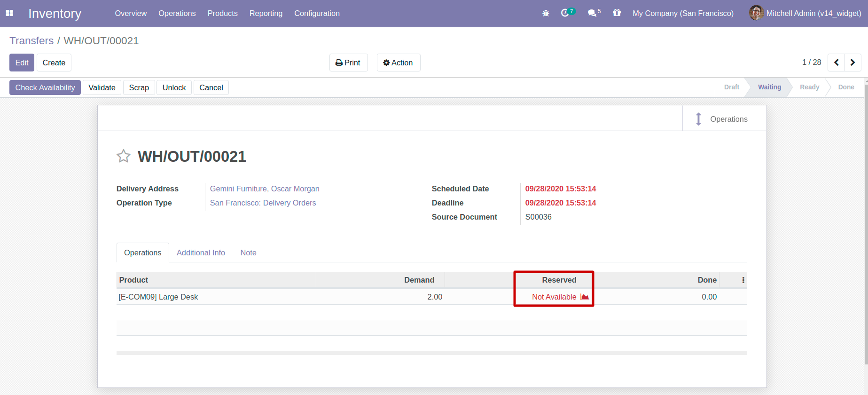Image resolution: width=868 pixels, height=395 pixels.
Task: Select the Done status stage
Action: [x=846, y=87]
